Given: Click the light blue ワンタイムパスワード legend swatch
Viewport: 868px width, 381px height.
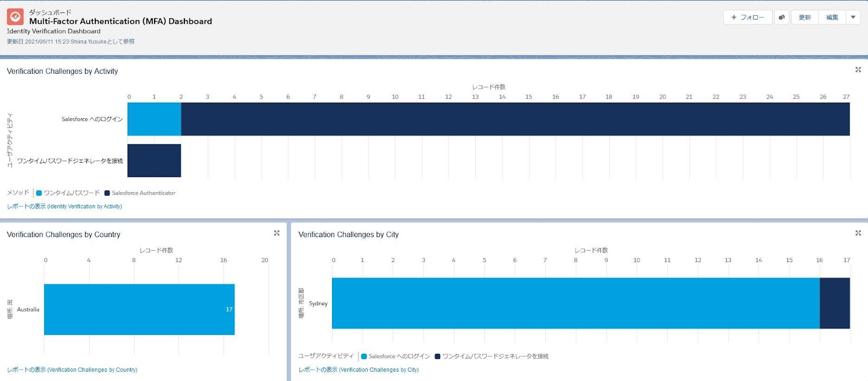Looking at the screenshot, I should (x=39, y=193).
